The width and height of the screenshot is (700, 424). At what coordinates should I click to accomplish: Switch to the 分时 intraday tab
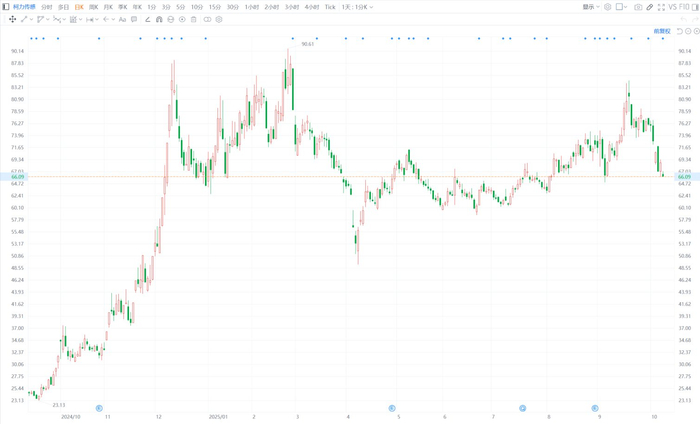pyautogui.click(x=46, y=7)
